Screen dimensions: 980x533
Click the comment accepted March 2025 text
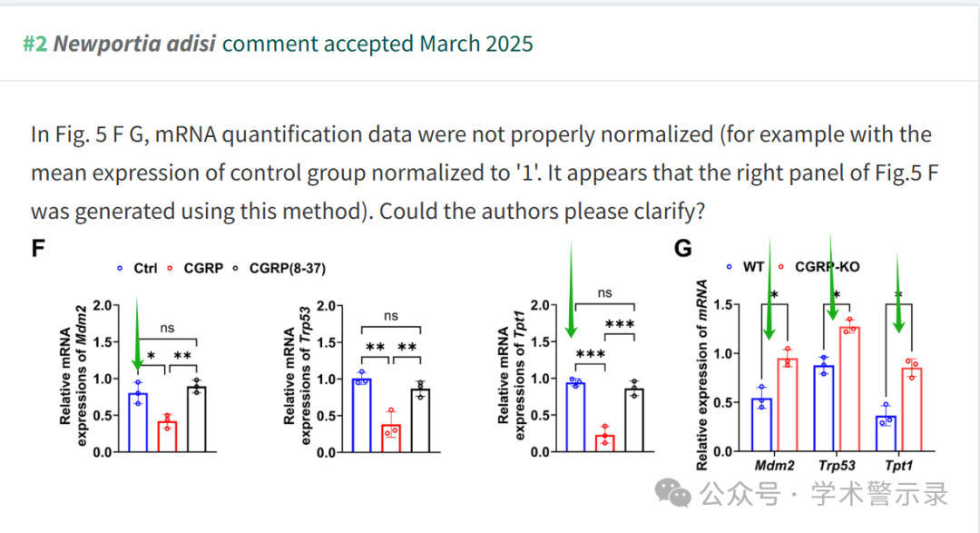click(x=377, y=44)
